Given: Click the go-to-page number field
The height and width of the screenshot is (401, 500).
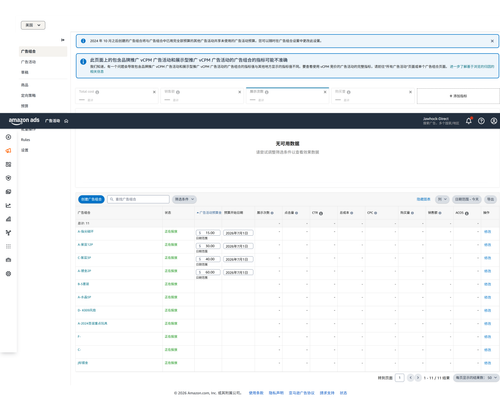Looking at the screenshot, I should pos(399,378).
